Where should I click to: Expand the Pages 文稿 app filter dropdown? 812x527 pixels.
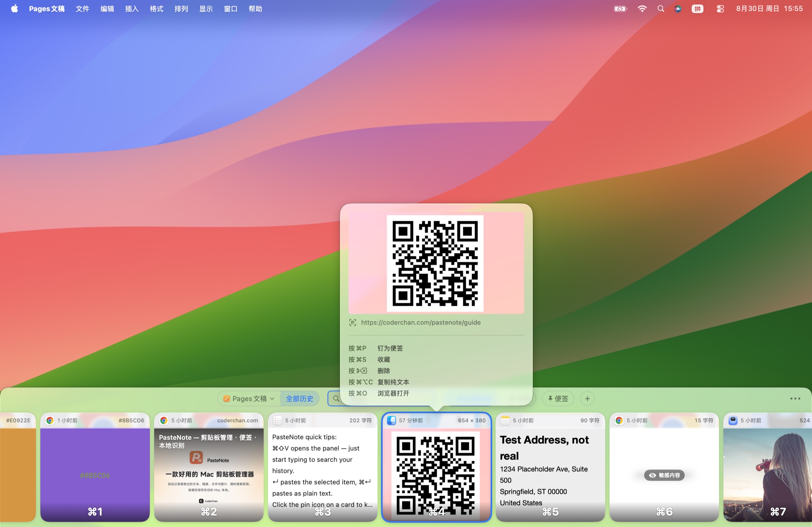249,398
